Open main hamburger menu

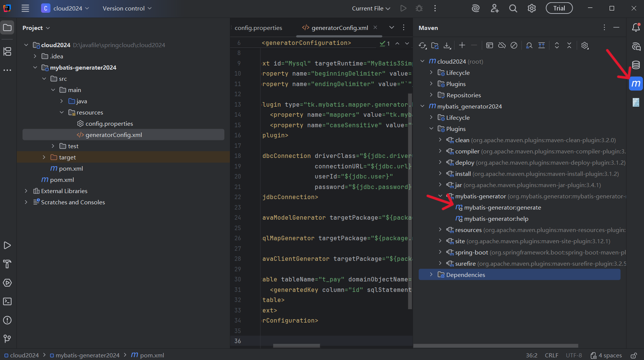tap(25, 8)
